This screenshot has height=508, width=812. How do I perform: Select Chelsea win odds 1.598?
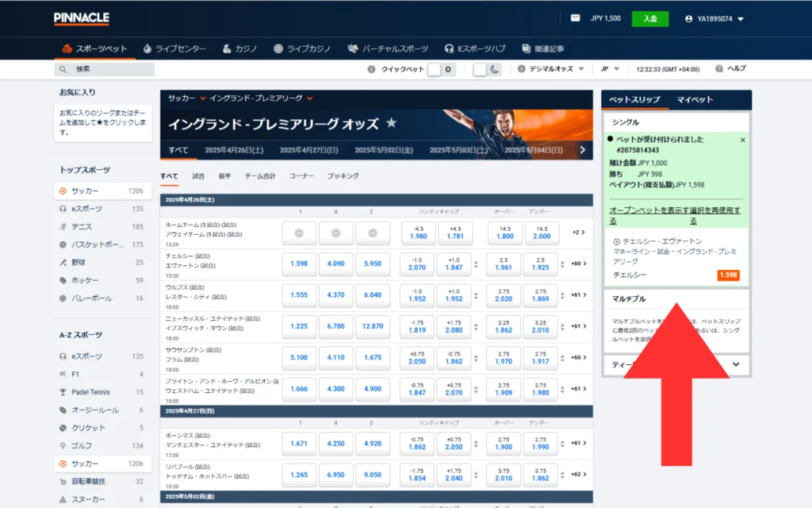(x=299, y=264)
